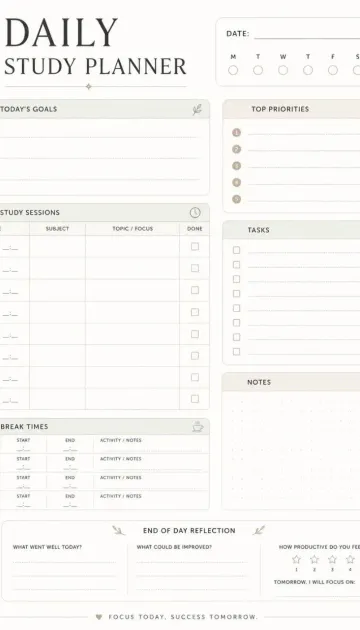Viewport: 360px width, 630px height.
Task: Click the coffee cup icon in Break Times header
Action: click(x=197, y=427)
